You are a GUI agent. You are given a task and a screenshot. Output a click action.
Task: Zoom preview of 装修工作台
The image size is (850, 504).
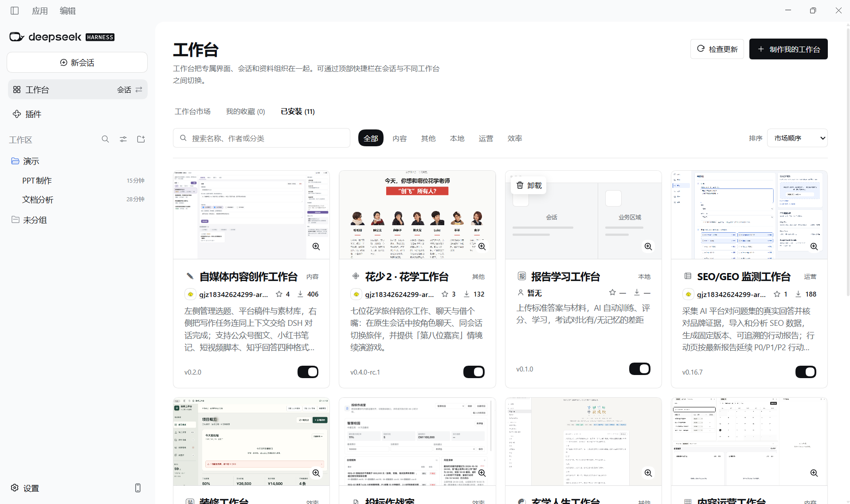tap(316, 473)
